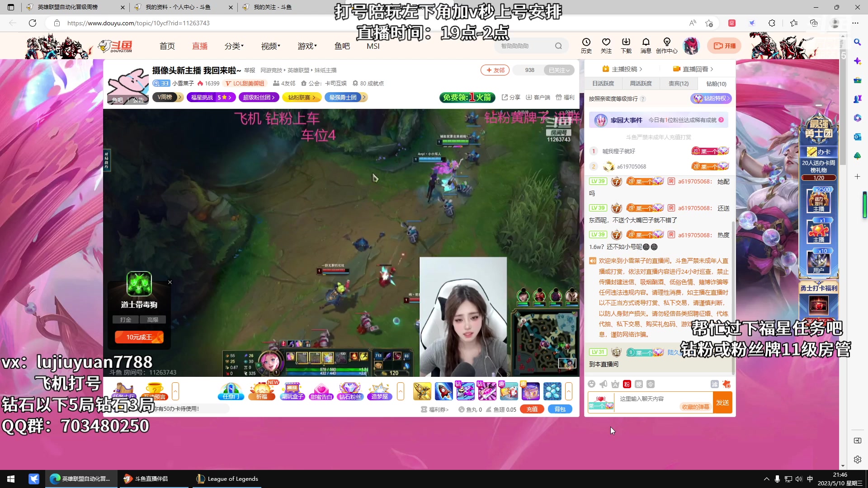Open 主播投稿 chevron link
Screen dimensions: 868x488
[x=623, y=69]
